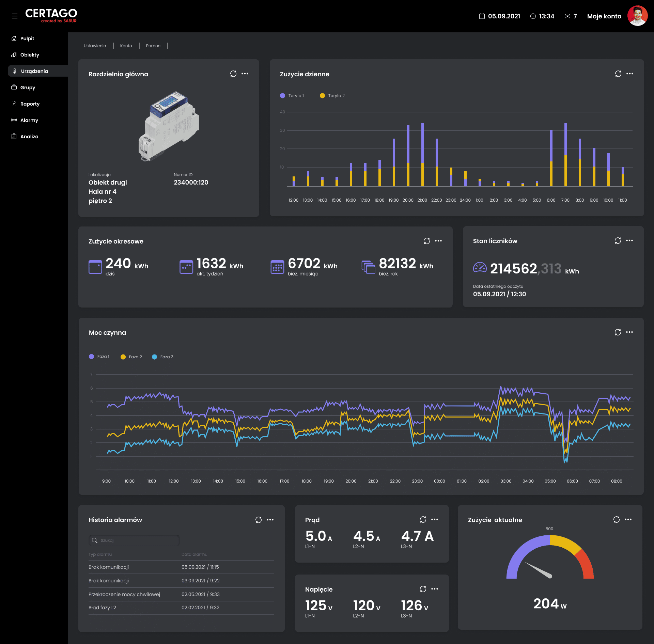Refresh the Zużycie dzienne chart
The width and height of the screenshot is (654, 644).
click(x=618, y=74)
